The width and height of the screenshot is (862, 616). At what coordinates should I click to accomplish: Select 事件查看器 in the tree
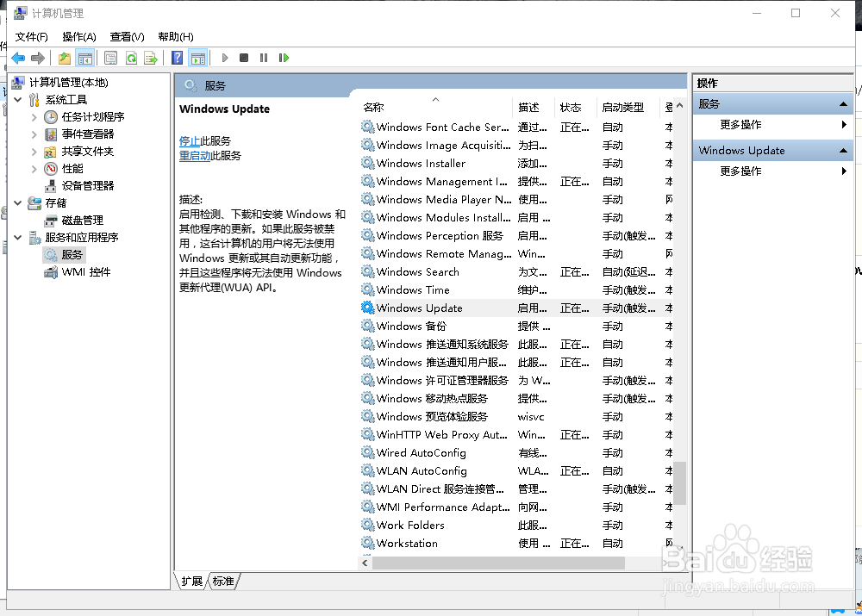tap(88, 134)
